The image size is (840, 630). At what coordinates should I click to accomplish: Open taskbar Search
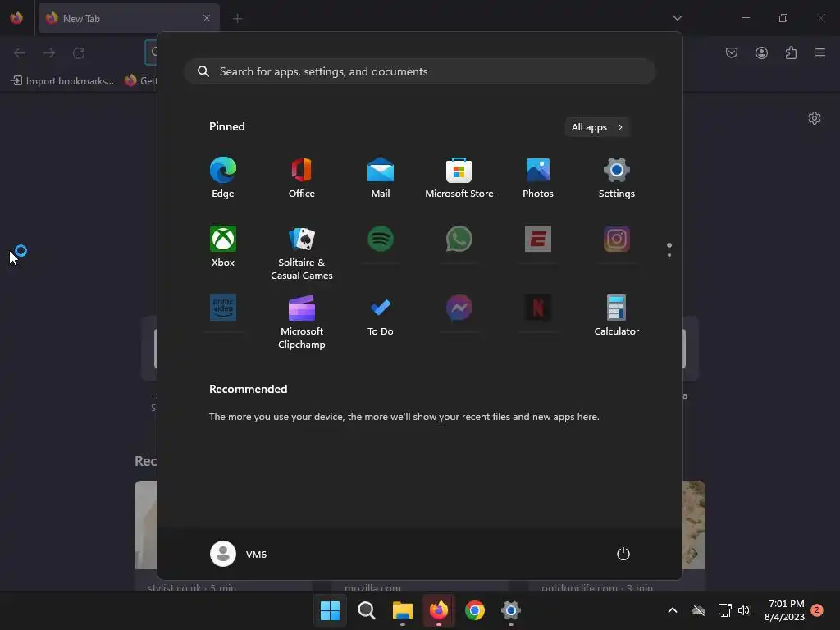coord(367,610)
